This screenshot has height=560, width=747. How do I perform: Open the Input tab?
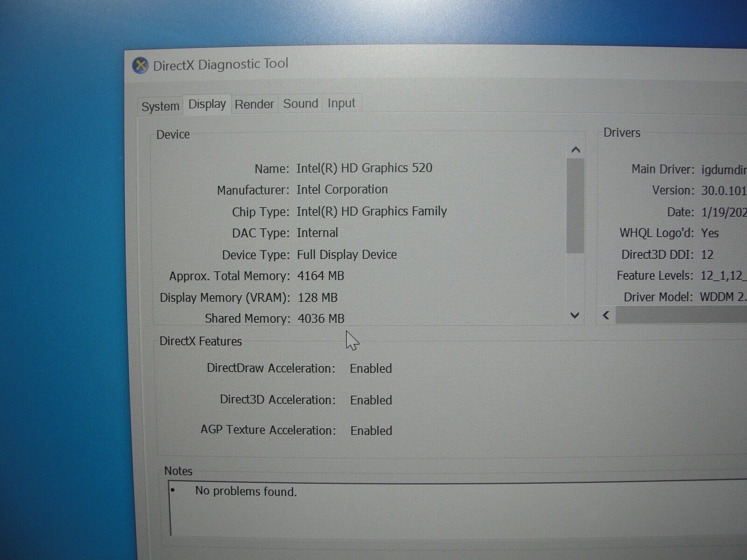click(341, 103)
